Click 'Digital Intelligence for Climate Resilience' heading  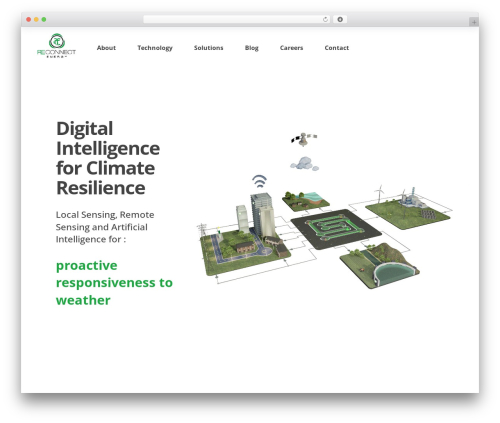108,158
